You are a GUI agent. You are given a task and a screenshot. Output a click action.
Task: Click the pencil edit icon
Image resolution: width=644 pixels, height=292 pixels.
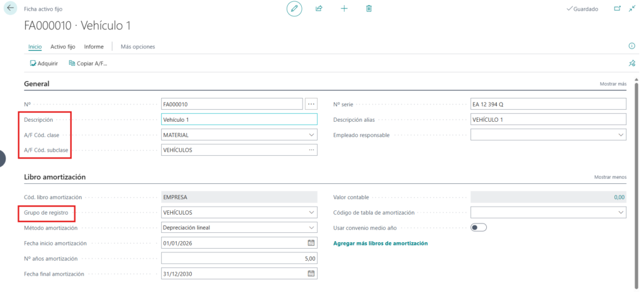[x=294, y=9]
